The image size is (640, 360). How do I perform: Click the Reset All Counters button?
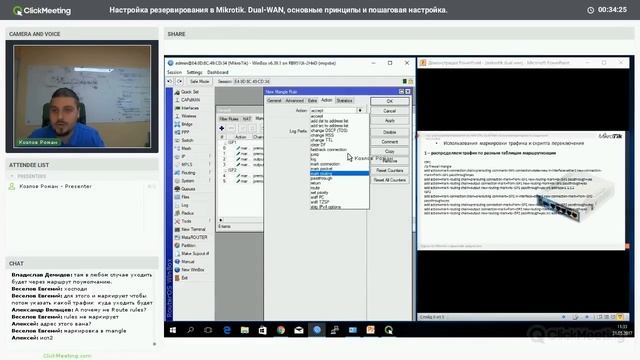pyautogui.click(x=390, y=180)
